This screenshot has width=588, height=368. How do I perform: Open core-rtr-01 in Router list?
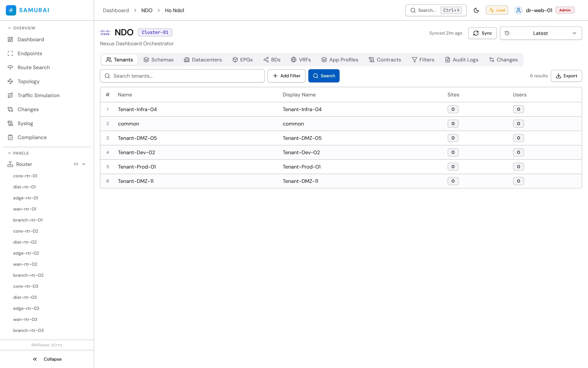[25, 176]
